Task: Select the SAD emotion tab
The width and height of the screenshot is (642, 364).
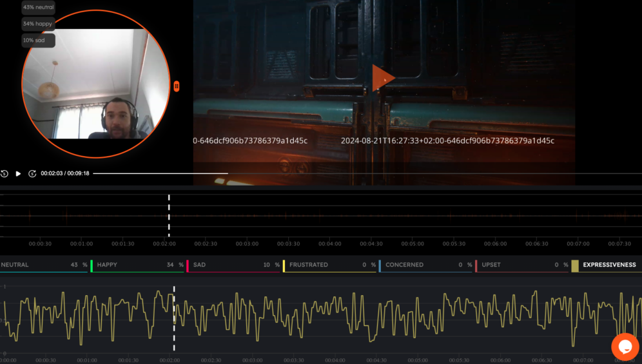Action: pos(233,265)
